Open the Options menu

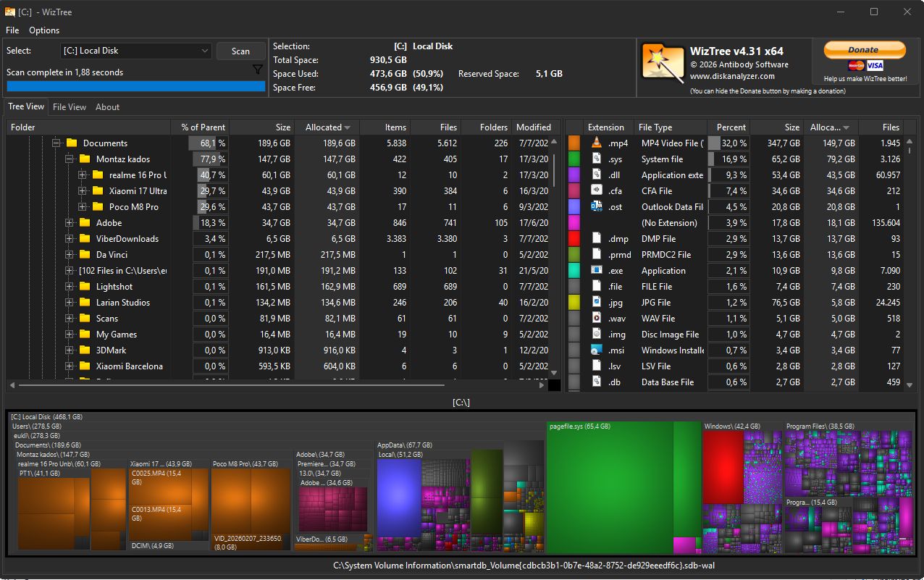pos(44,30)
